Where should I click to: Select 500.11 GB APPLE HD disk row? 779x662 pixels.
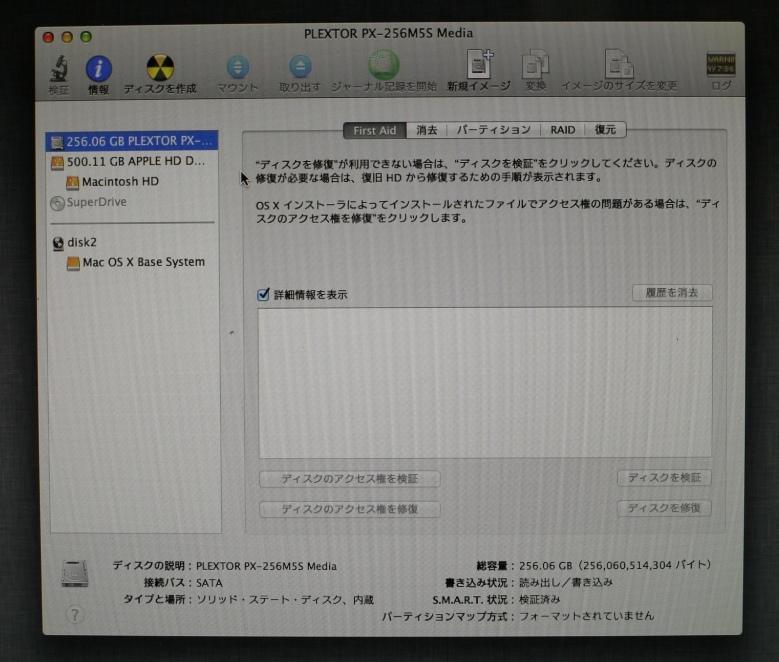134,162
